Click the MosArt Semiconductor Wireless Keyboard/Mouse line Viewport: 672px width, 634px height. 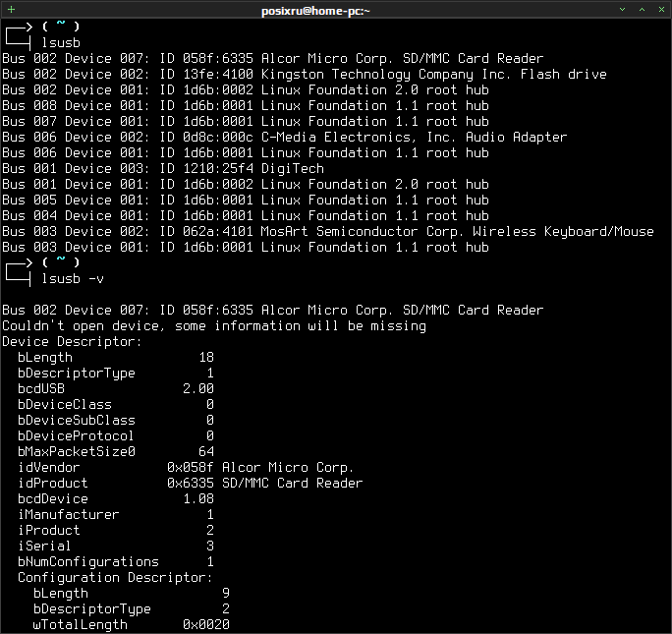point(328,232)
